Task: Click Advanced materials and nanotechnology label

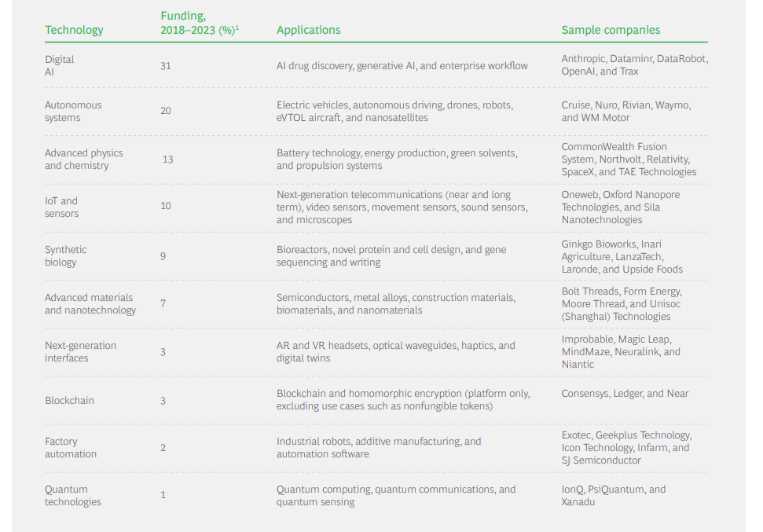Action: 90,304
